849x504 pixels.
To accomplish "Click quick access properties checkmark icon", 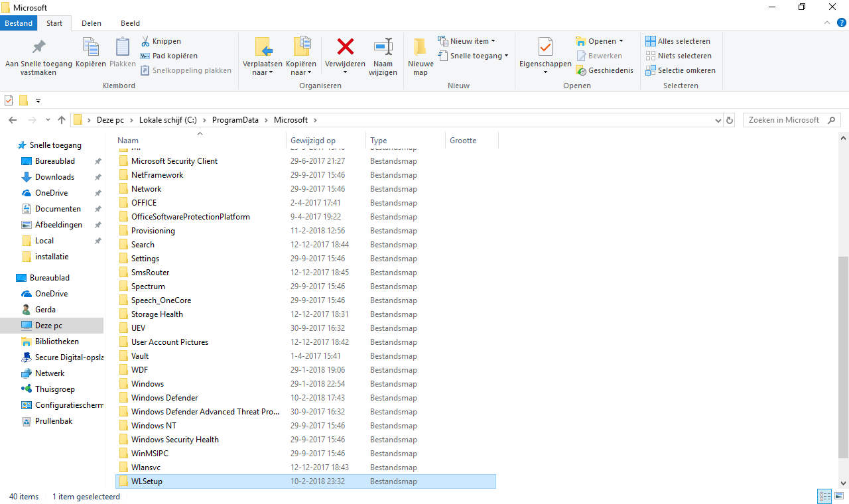I will [x=9, y=100].
